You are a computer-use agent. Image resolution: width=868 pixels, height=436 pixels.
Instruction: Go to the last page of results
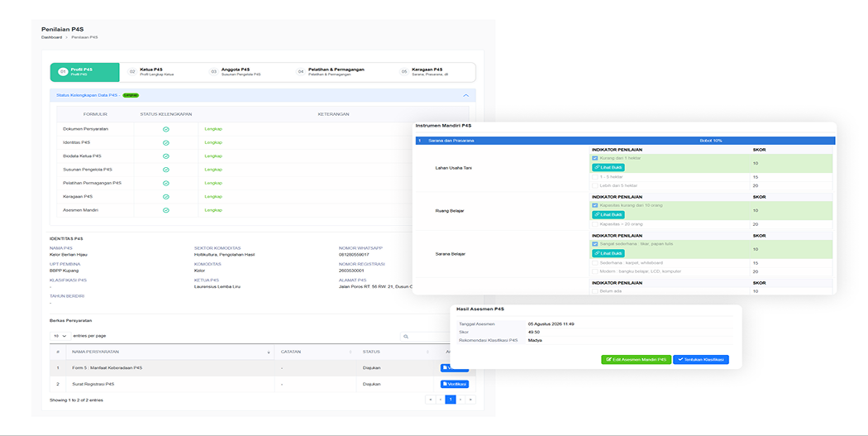[470, 400]
